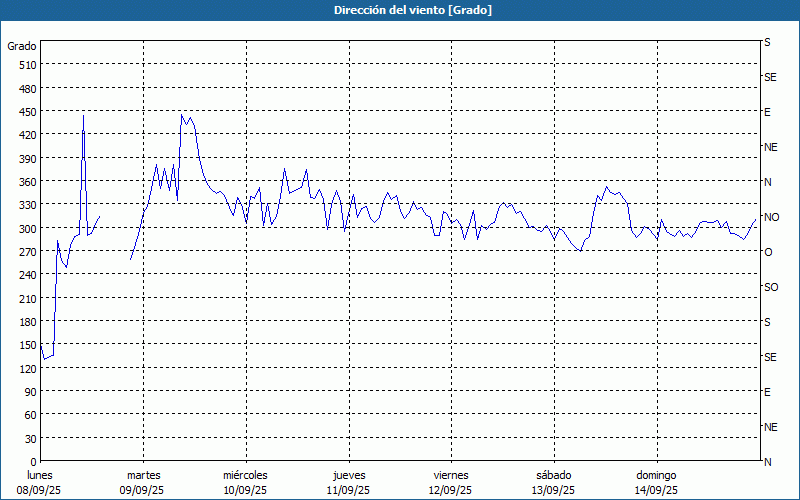Click the 'Grado' axis unit label
Screen dimensions: 800x500
click(x=22, y=46)
